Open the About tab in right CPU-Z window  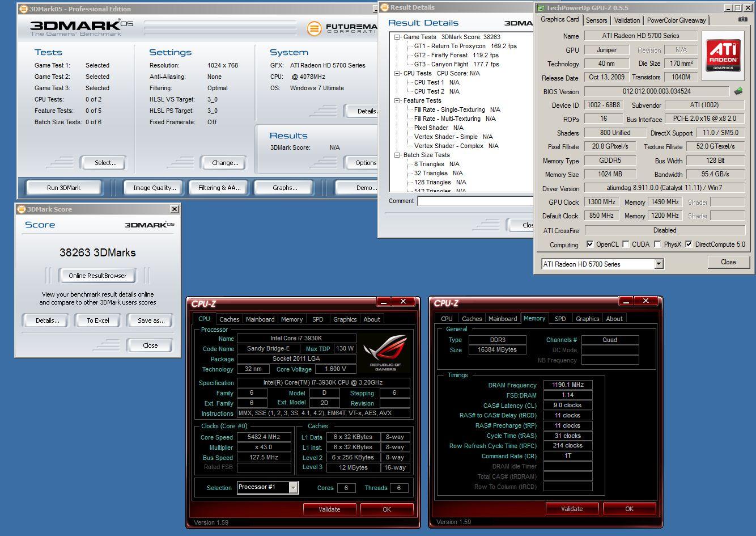(x=614, y=319)
